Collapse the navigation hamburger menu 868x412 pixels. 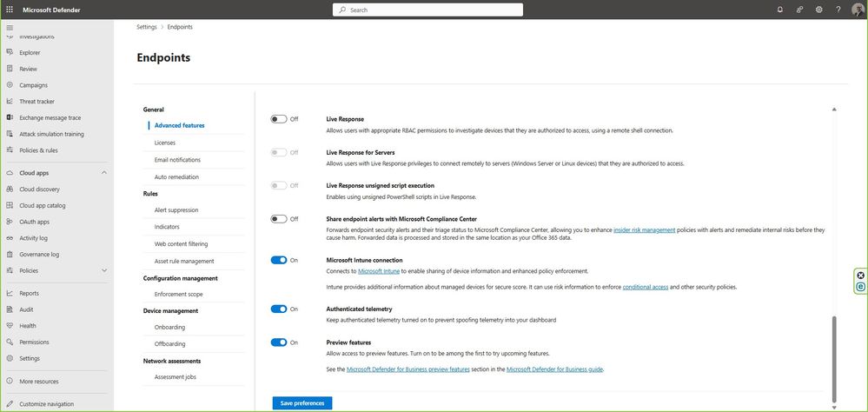coord(10,27)
